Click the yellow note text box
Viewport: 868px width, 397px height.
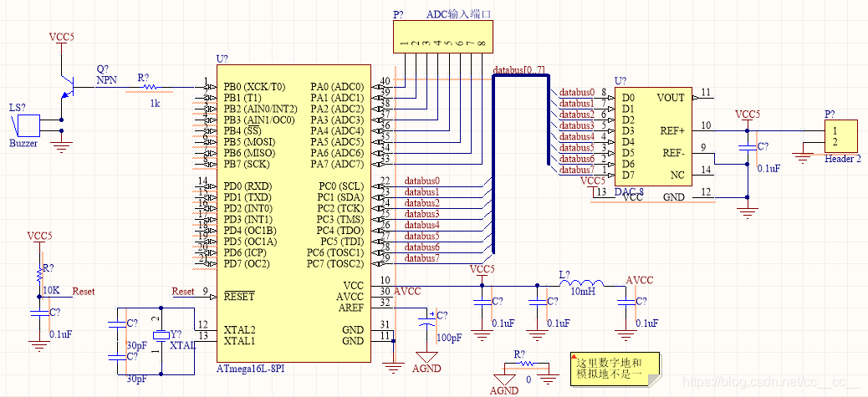[614, 369]
